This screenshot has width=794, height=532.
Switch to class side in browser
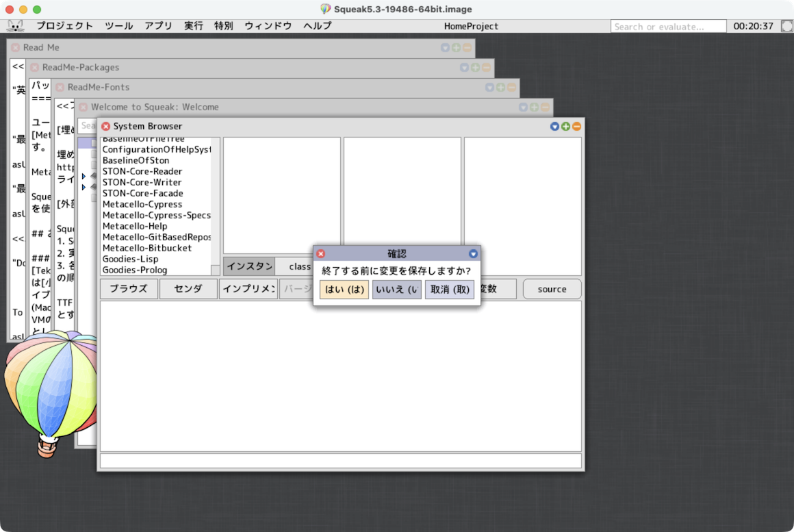(x=299, y=266)
